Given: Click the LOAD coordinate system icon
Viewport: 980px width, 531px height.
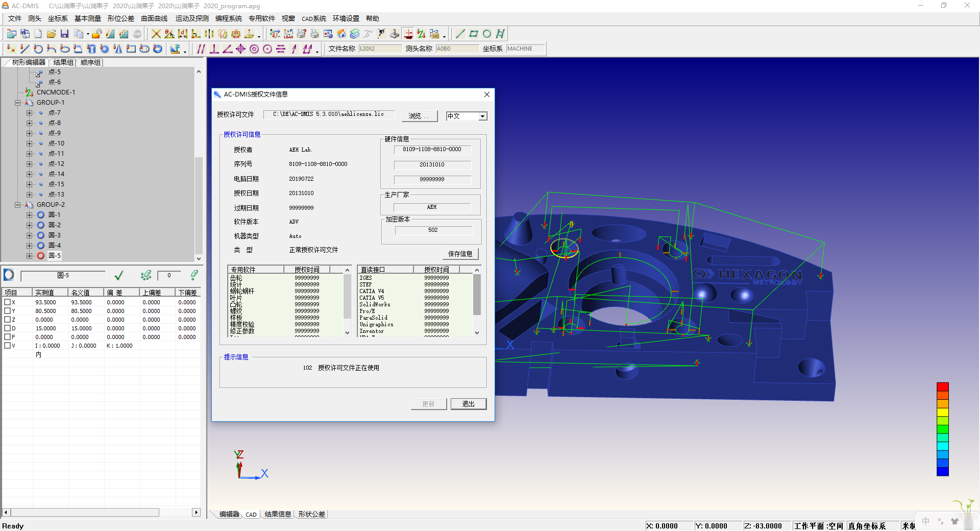Looking at the screenshot, I should point(288,34).
